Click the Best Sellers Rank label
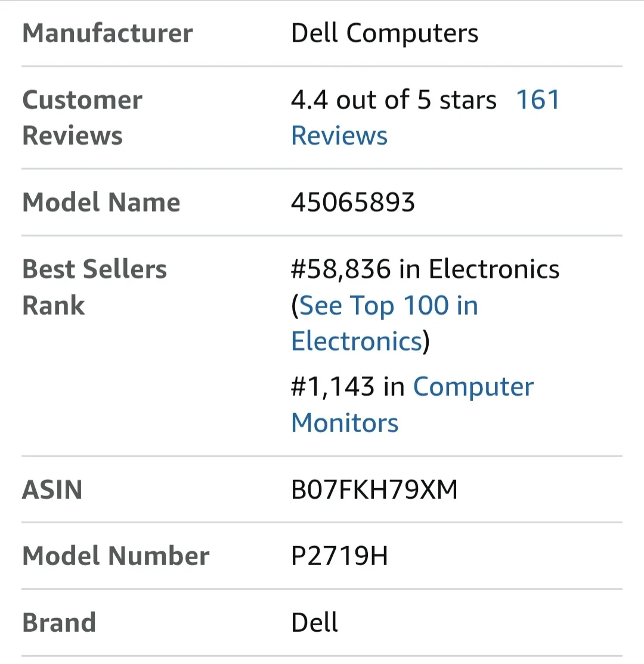The width and height of the screenshot is (644, 664). coord(94,287)
